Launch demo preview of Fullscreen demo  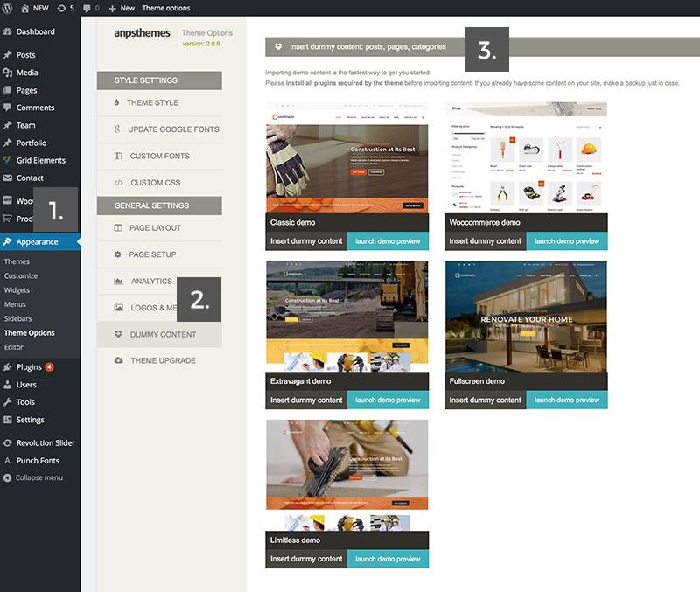point(567,400)
